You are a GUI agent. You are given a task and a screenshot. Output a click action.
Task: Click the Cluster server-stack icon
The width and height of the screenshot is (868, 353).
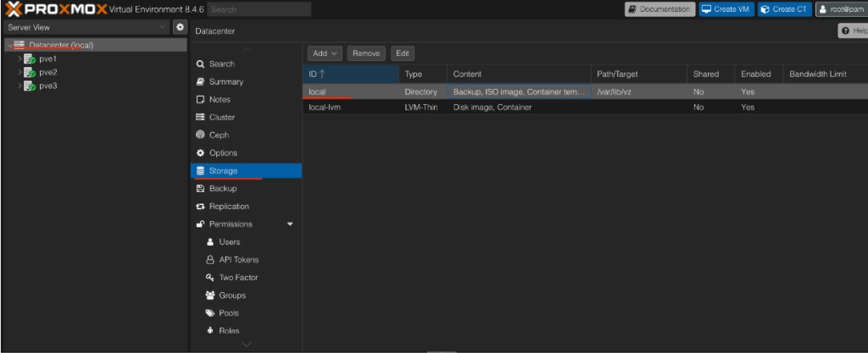(200, 117)
